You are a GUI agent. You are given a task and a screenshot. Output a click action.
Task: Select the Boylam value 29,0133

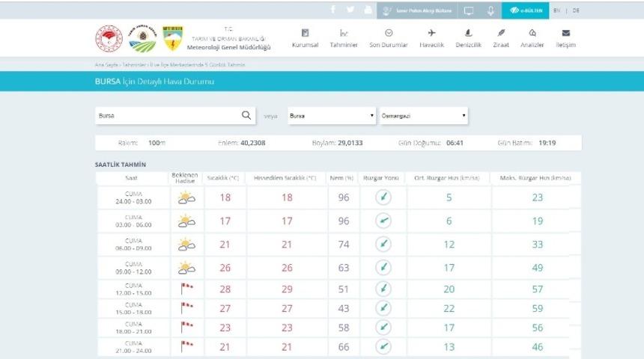tap(350, 143)
